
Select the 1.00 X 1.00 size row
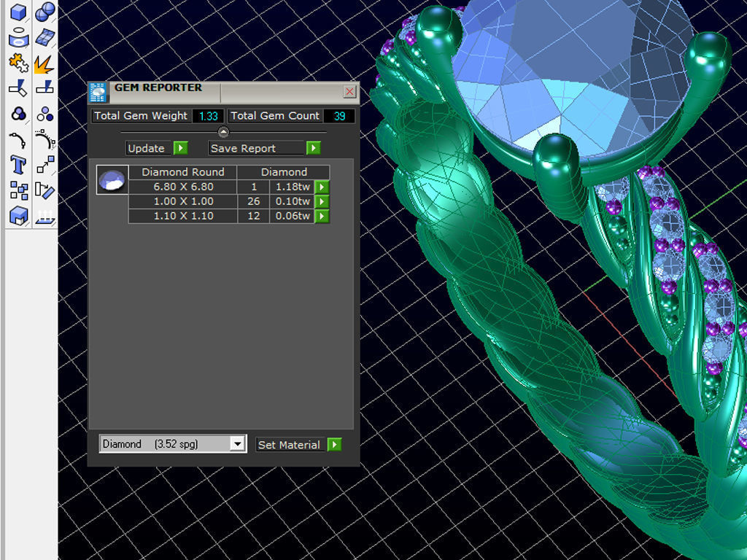183,201
